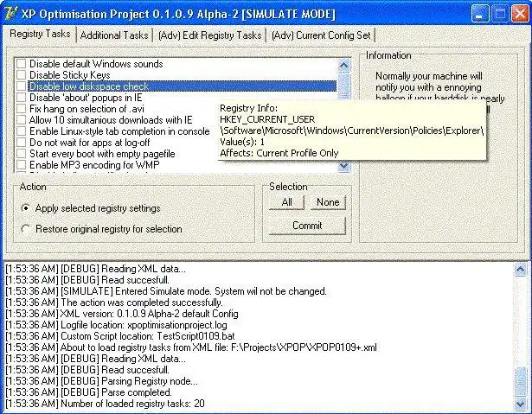Click the log line 'About to load registry tasks from XML file'

pos(191,347)
